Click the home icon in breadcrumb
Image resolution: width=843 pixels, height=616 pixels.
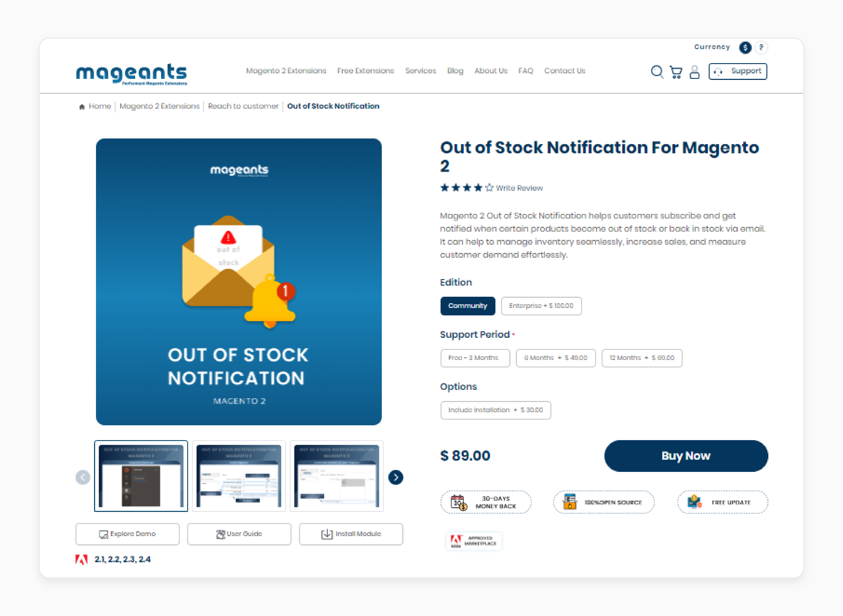82,107
